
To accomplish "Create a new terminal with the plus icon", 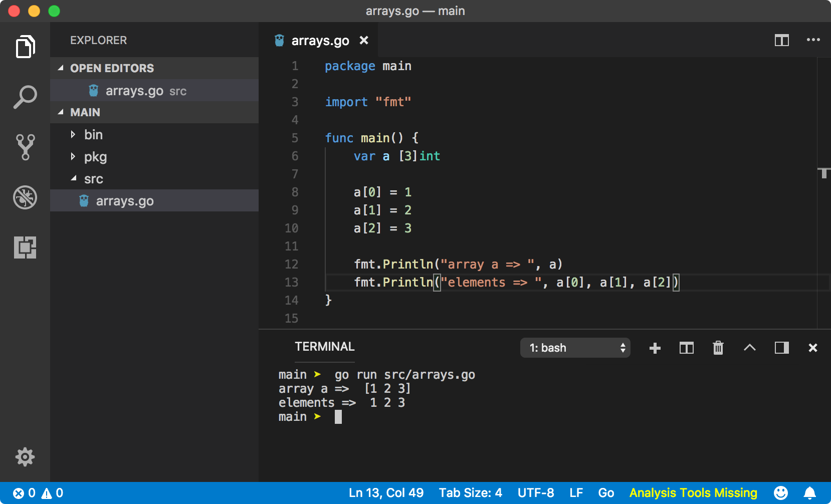I will click(x=655, y=348).
